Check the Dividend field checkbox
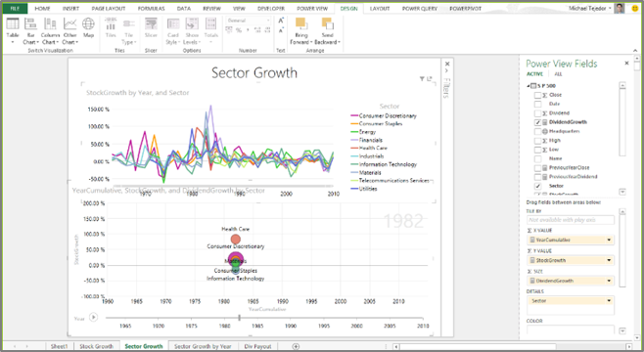The width and height of the screenshot is (644, 352). pos(537,112)
